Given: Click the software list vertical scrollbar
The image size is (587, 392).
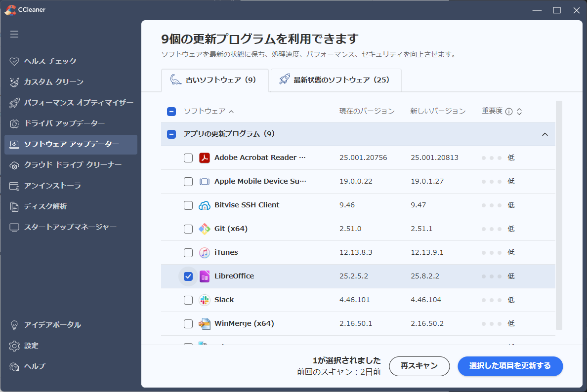Looking at the screenshot, I should click(559, 215).
